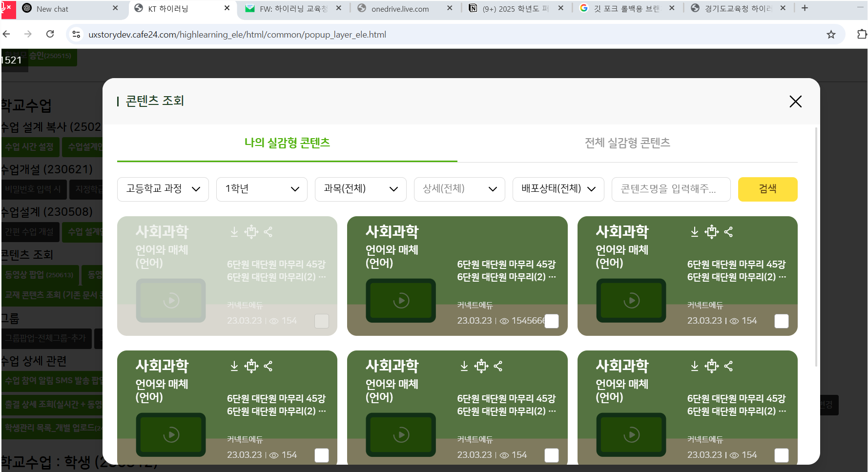868x472 pixels.
Task: Click download icon on top-right content card
Action: [x=694, y=232]
